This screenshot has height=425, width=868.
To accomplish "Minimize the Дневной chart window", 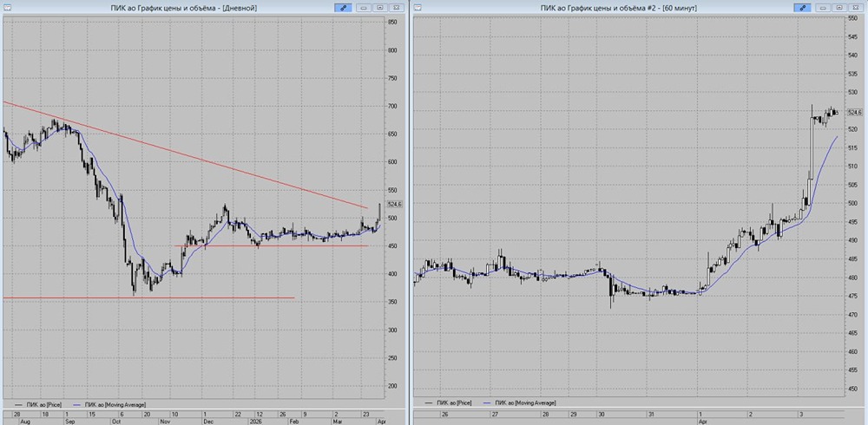I will pyautogui.click(x=364, y=8).
